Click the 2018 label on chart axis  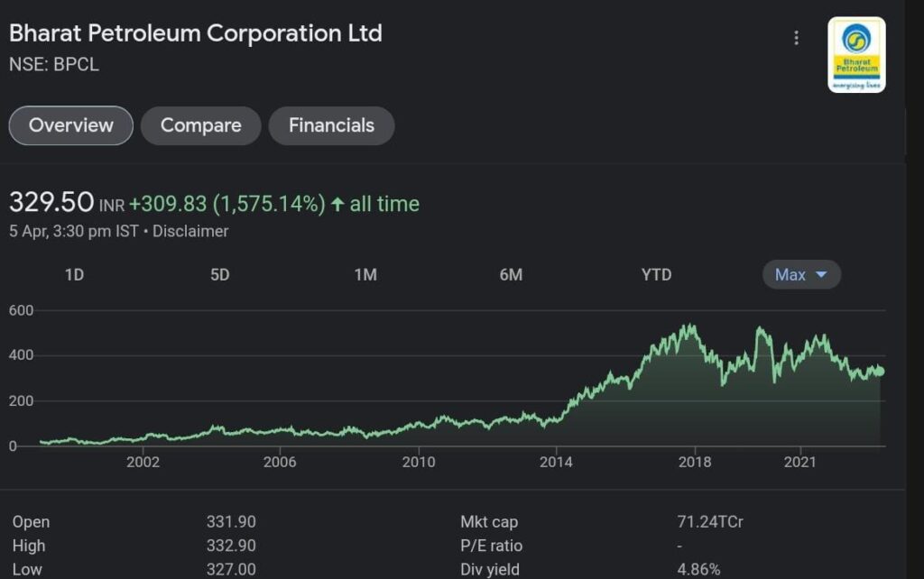click(x=695, y=462)
